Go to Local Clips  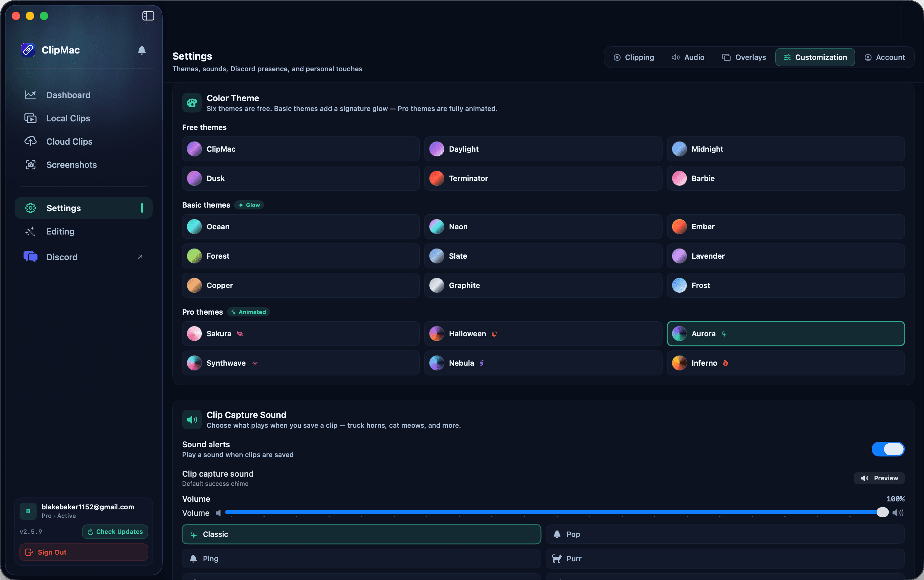(x=83, y=118)
